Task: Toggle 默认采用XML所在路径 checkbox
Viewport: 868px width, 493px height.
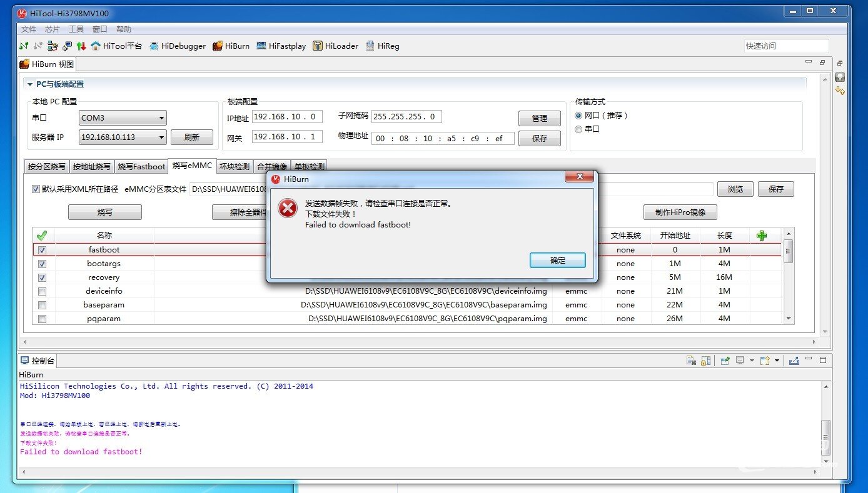Action: coord(36,189)
